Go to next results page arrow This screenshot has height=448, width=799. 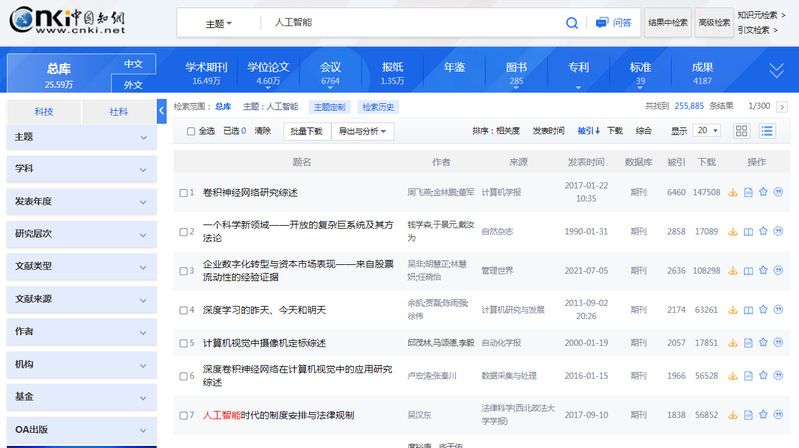click(x=783, y=105)
